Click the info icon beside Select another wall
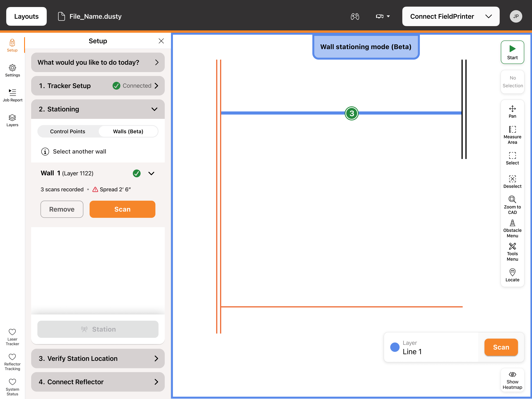Screen dimensions: 532x399 [45, 151]
